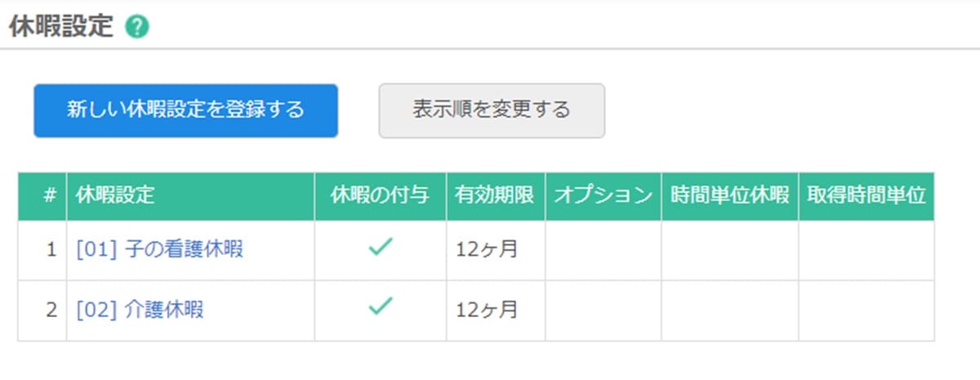Click the 休暇設定 page heading
Image resolution: width=980 pixels, height=380 pixels.
coord(61,27)
